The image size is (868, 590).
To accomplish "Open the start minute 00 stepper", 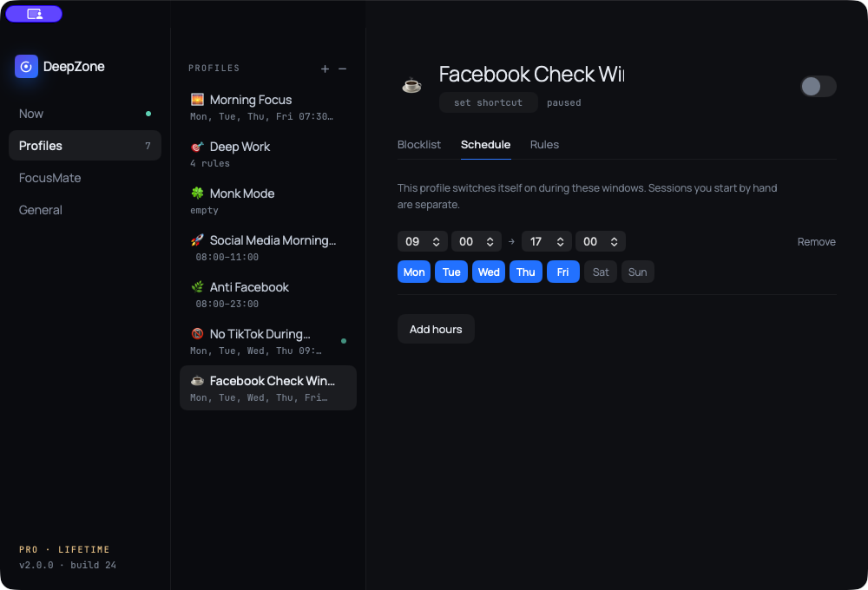I will point(476,241).
